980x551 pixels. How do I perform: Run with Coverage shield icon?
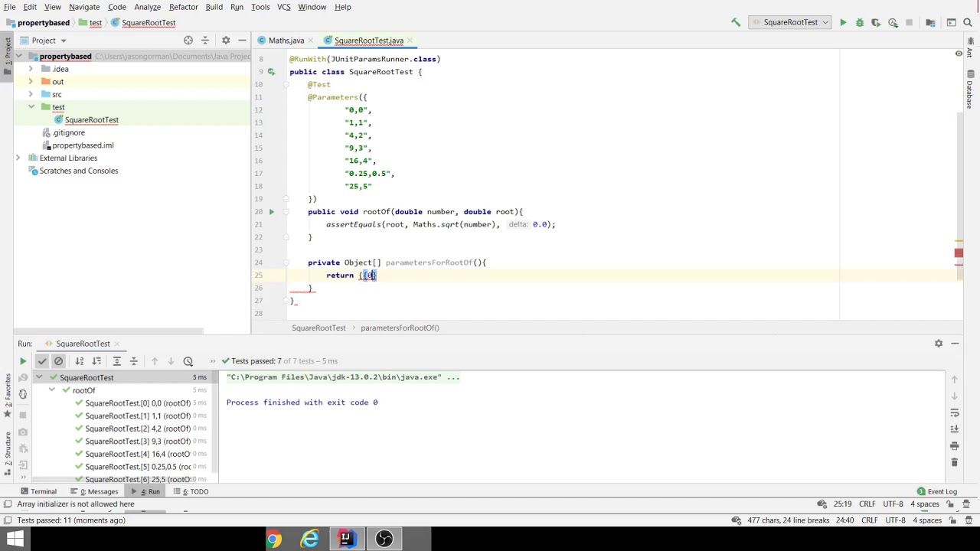click(876, 23)
